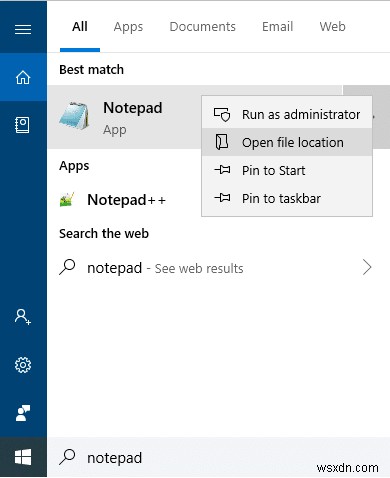The height and width of the screenshot is (478, 390).
Task: Click the folder icon beside Open file location
Action: pyautogui.click(x=222, y=142)
